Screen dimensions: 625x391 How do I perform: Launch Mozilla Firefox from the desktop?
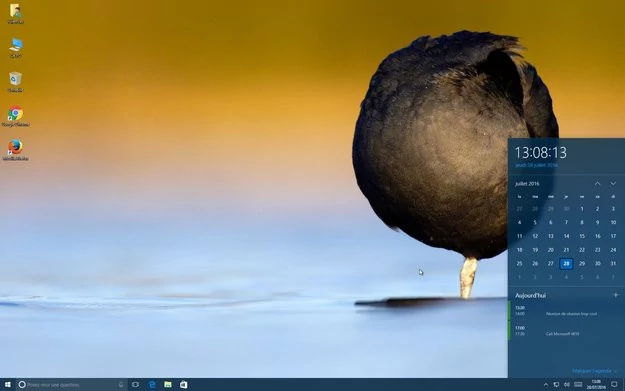(16, 150)
